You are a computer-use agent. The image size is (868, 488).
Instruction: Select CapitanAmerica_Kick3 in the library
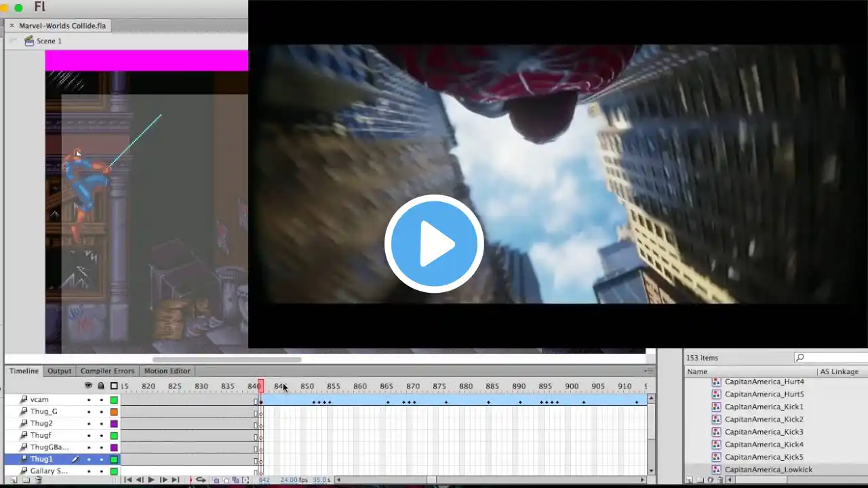(x=764, y=432)
